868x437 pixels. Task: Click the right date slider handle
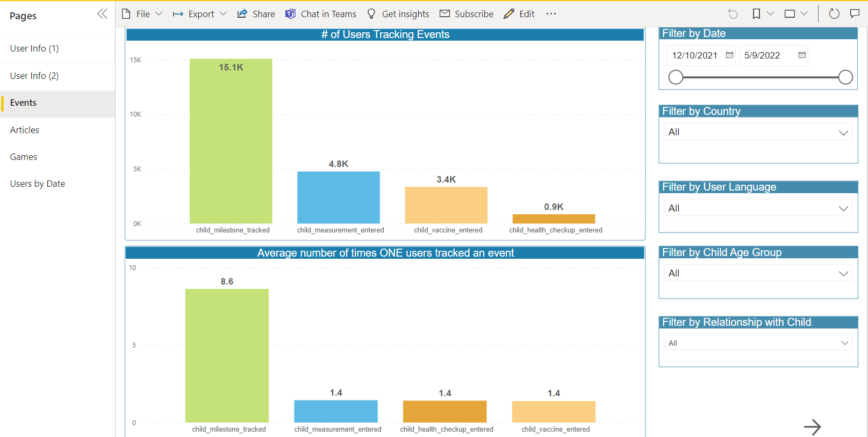click(x=845, y=77)
